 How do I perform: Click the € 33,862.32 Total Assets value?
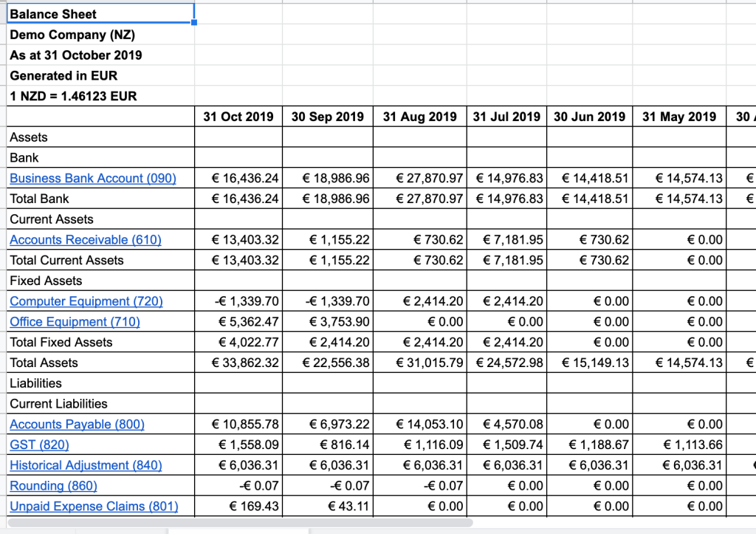(x=244, y=363)
